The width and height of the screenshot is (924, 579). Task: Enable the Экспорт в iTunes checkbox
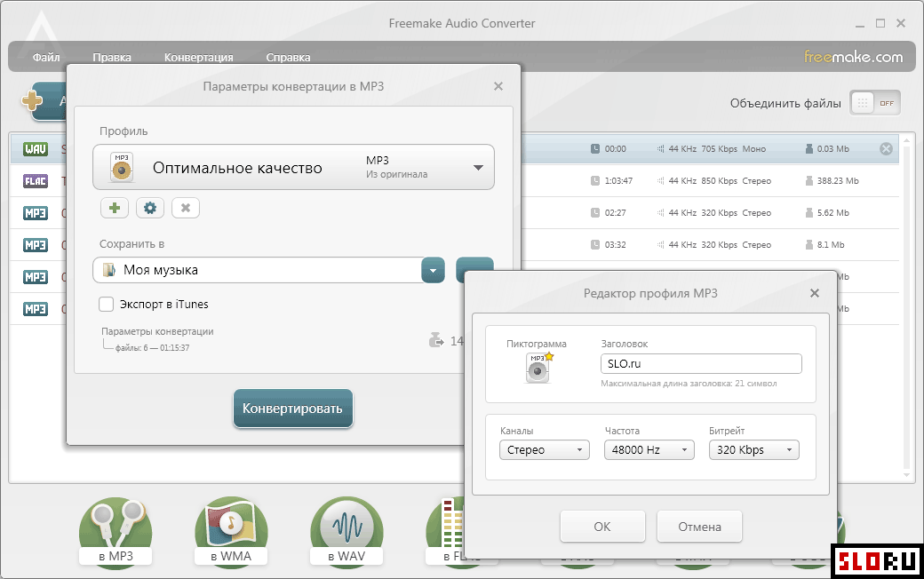click(x=106, y=304)
